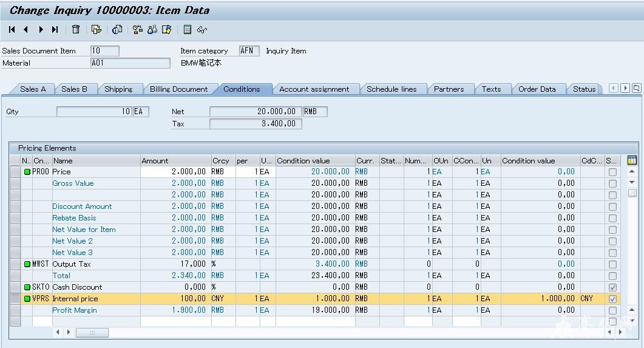
Task: Toggle checkbox in Discount Amount row
Action: tap(612, 206)
